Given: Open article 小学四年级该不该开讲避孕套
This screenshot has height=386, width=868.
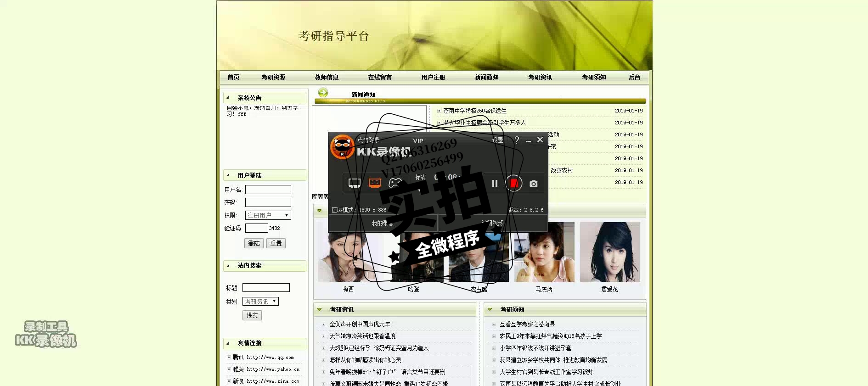Looking at the screenshot, I should click(535, 348).
